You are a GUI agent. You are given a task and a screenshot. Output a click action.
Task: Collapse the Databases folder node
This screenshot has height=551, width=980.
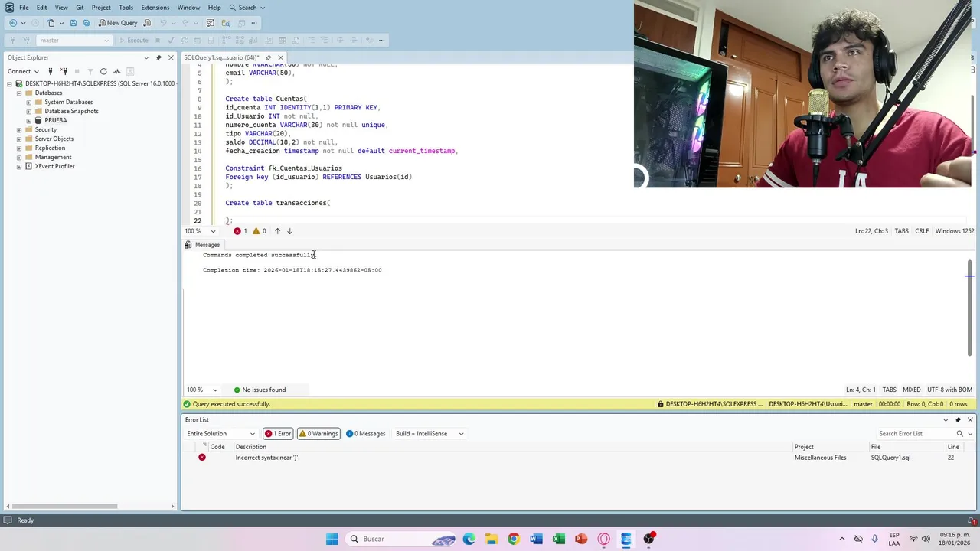click(x=19, y=93)
